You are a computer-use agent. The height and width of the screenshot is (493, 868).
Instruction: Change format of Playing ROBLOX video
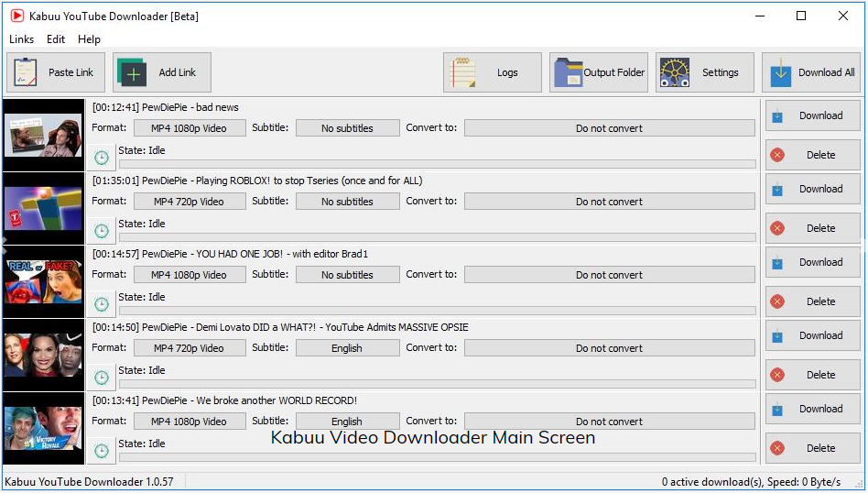pyautogui.click(x=190, y=202)
